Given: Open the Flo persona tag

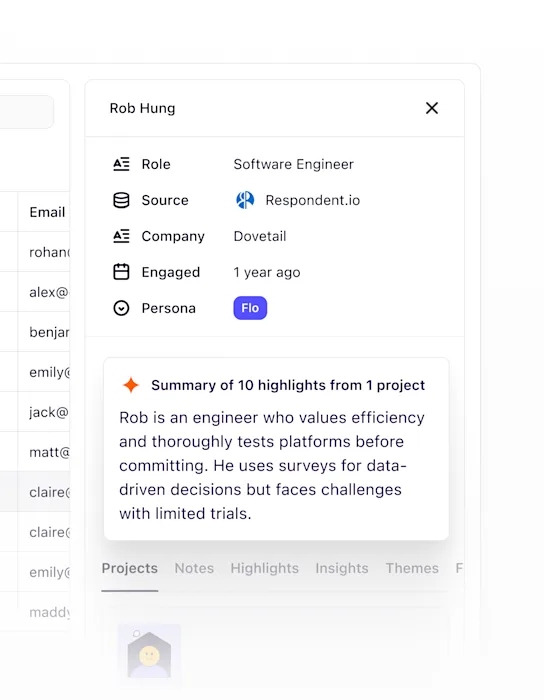Looking at the screenshot, I should (x=250, y=308).
